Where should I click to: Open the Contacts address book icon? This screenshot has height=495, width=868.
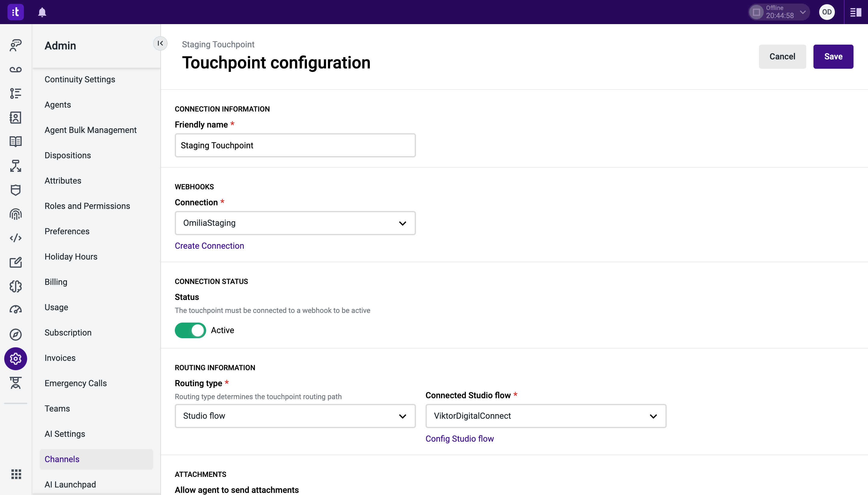[x=15, y=118]
